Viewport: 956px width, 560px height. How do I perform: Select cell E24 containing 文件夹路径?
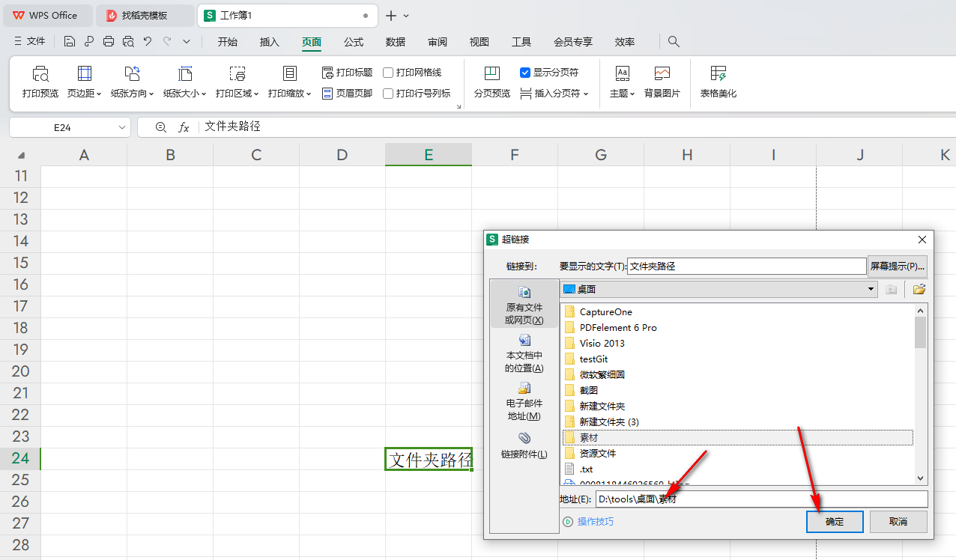pyautogui.click(x=429, y=459)
